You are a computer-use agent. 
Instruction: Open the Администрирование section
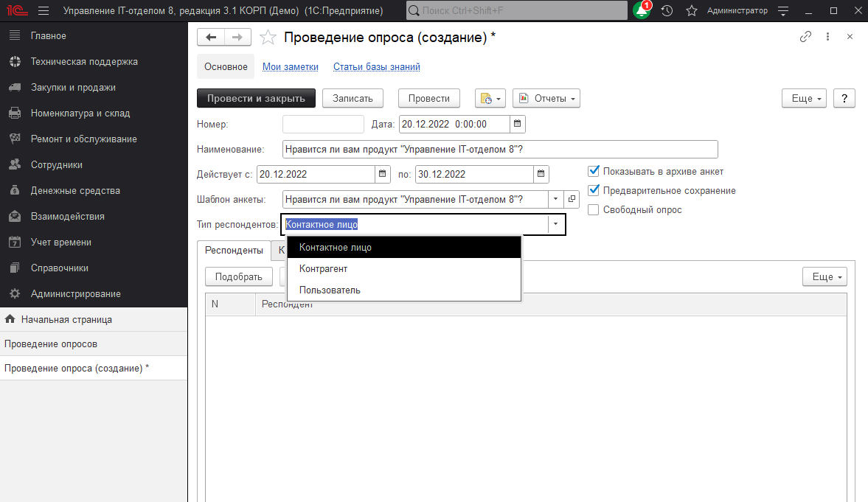[81, 293]
